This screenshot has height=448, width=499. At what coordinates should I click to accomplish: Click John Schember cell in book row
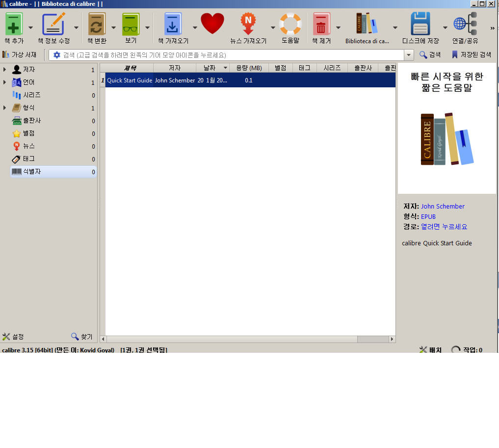click(x=175, y=80)
